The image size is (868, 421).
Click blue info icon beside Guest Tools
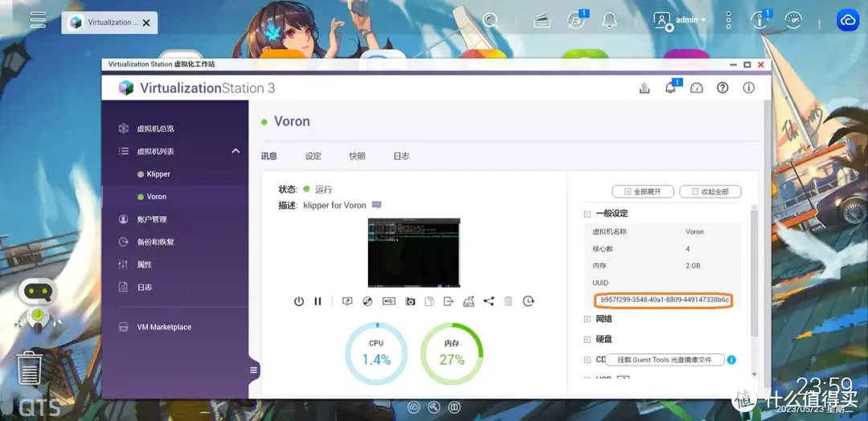coord(731,360)
